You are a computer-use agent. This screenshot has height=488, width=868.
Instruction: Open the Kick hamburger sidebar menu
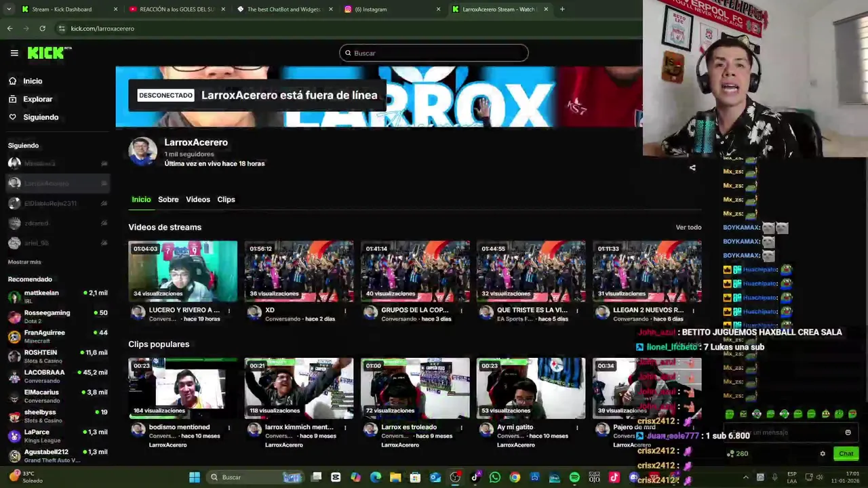coord(14,53)
